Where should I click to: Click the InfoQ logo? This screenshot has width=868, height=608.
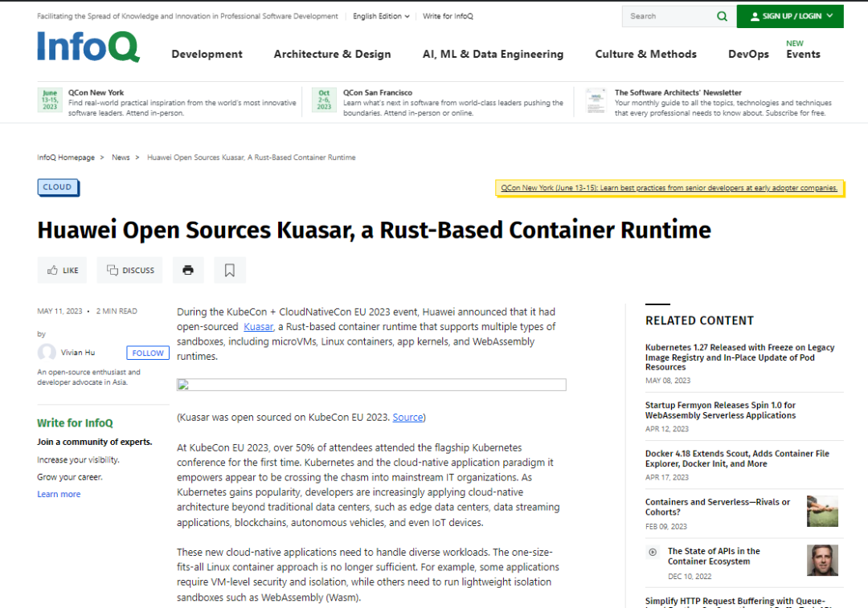(88, 47)
